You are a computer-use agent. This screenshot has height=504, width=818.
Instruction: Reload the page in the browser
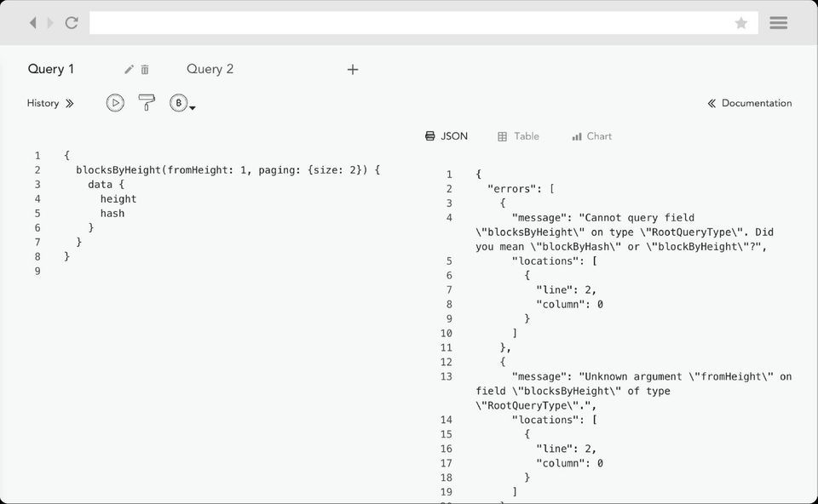click(x=72, y=23)
